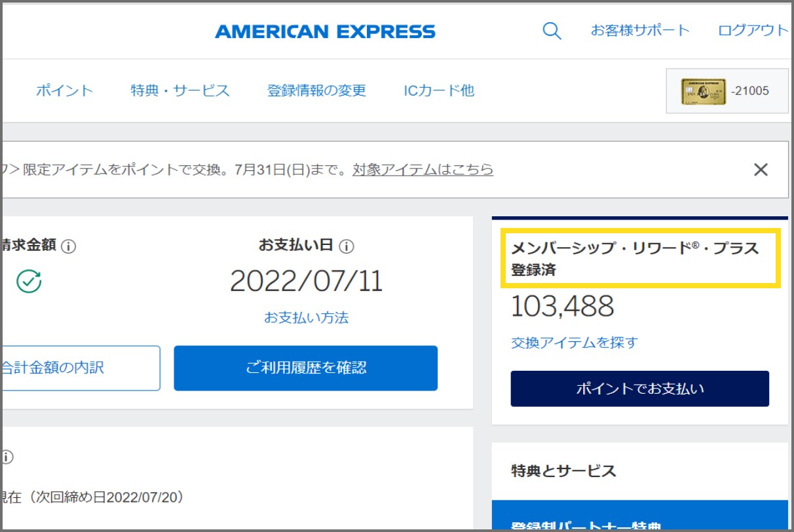Open お客様サポート page
Viewport: 794px width, 532px height.
click(640, 30)
